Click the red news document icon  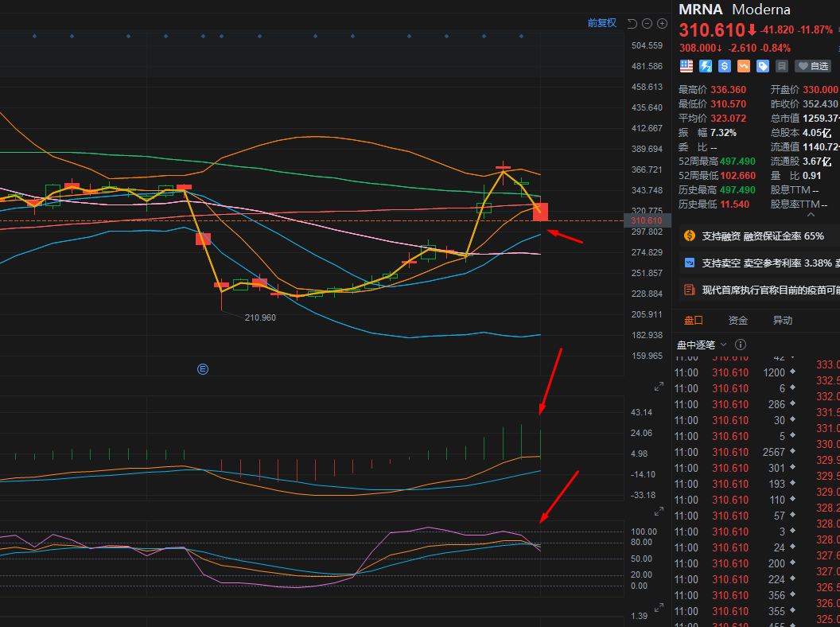[690, 290]
